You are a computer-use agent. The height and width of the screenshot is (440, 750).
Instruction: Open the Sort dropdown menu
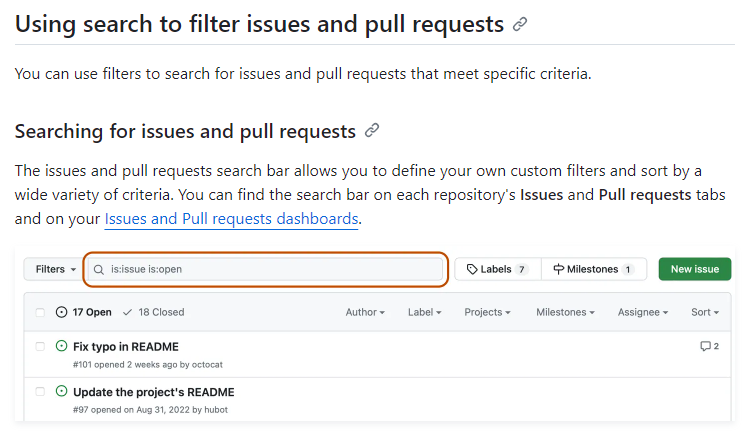(x=705, y=312)
